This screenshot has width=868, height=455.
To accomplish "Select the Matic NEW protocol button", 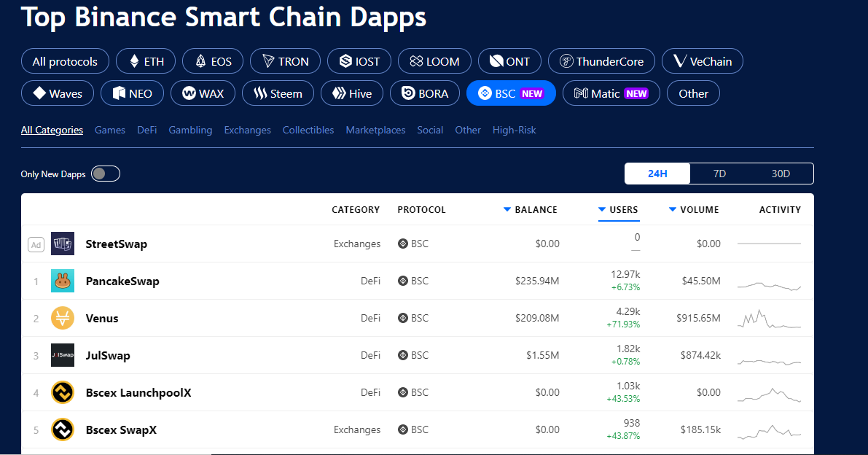I will (x=611, y=93).
